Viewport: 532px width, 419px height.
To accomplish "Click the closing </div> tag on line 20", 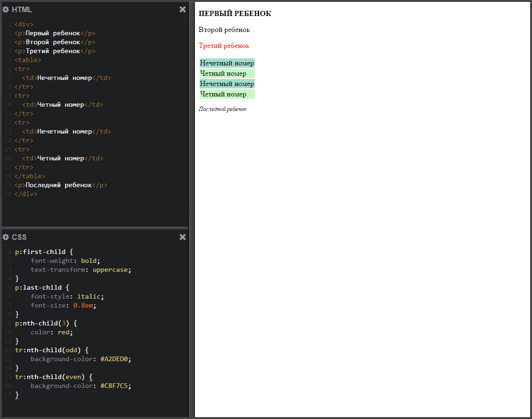I will coord(26,194).
